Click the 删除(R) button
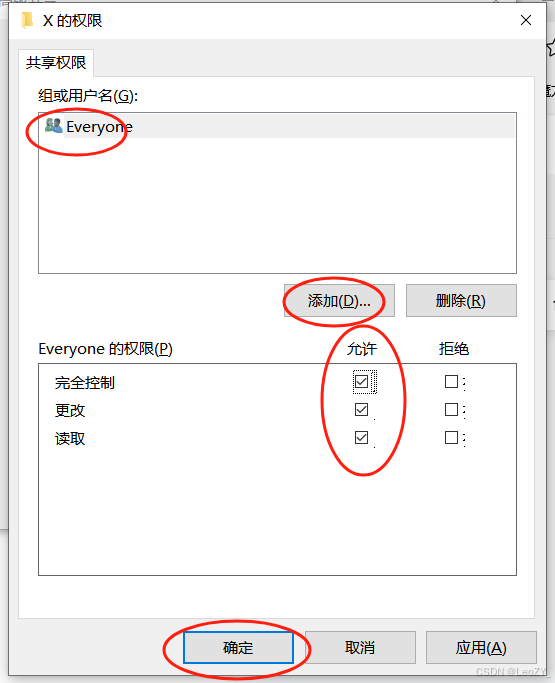 point(461,301)
